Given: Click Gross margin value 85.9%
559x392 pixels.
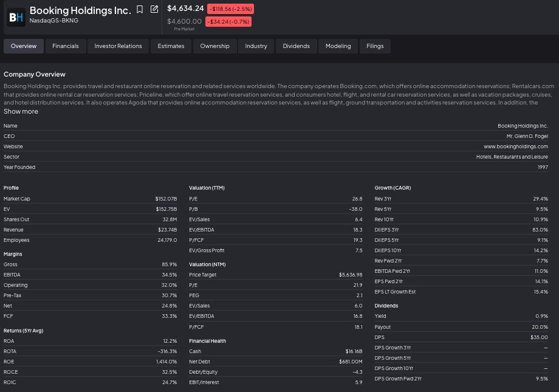Looking at the screenshot, I should [170, 264].
